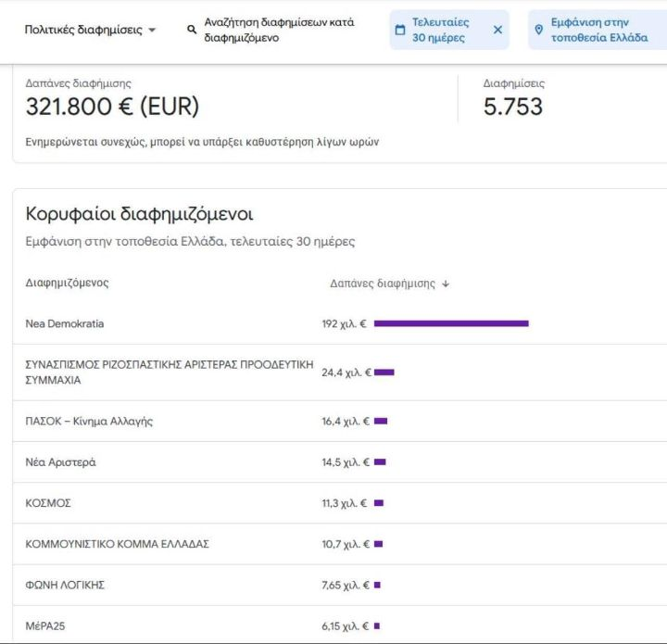Select the ΠΑΣΟΚ – Κίνημα Αλλαγής row
667x644 pixels.
tap(340, 421)
